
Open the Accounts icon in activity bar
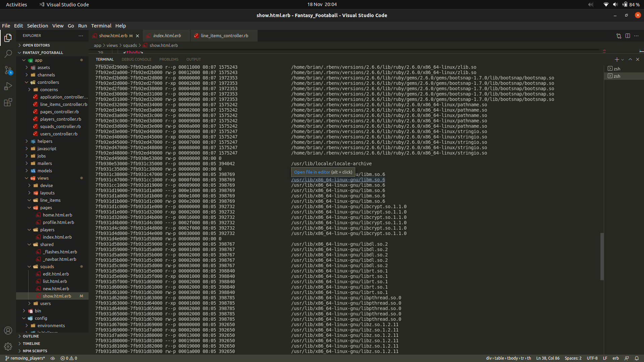8,330
